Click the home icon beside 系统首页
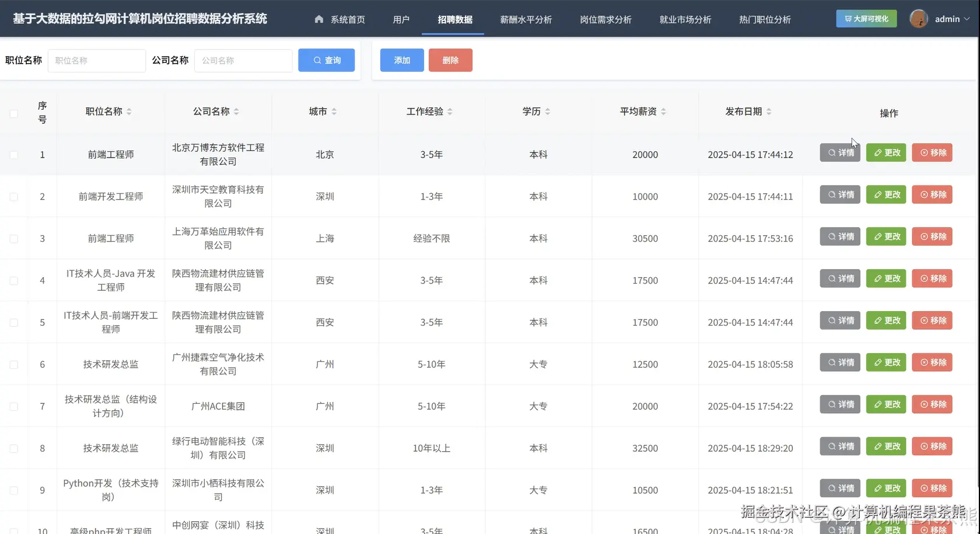 (318, 19)
